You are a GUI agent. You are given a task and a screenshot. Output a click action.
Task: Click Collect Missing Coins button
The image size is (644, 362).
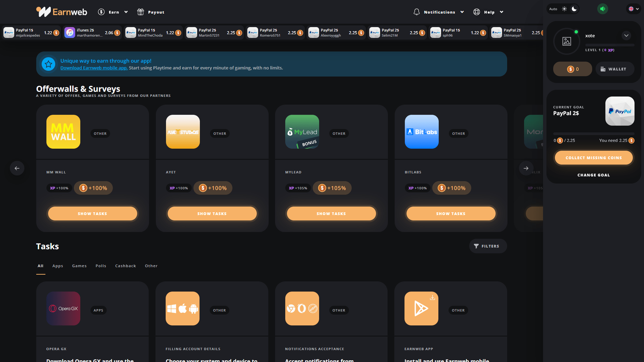594,158
